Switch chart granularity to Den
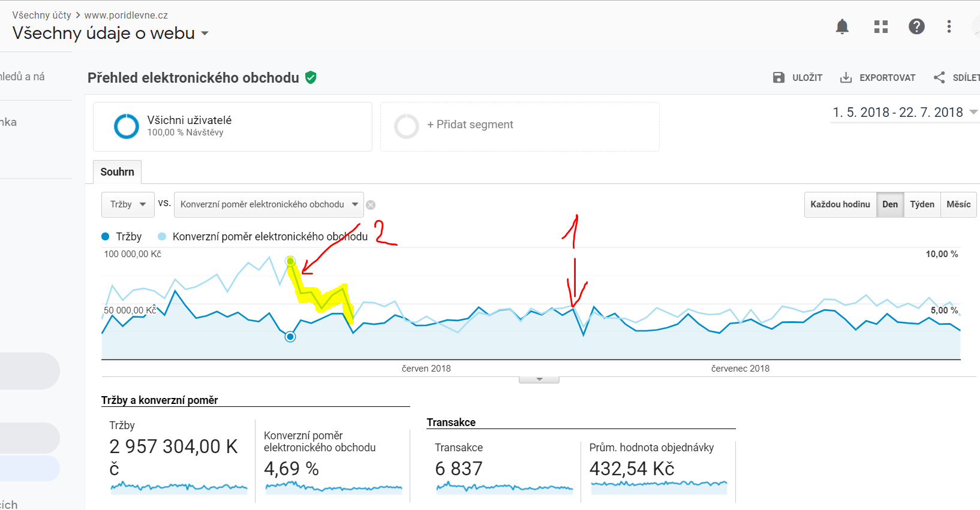The width and height of the screenshot is (980, 510). tap(890, 204)
